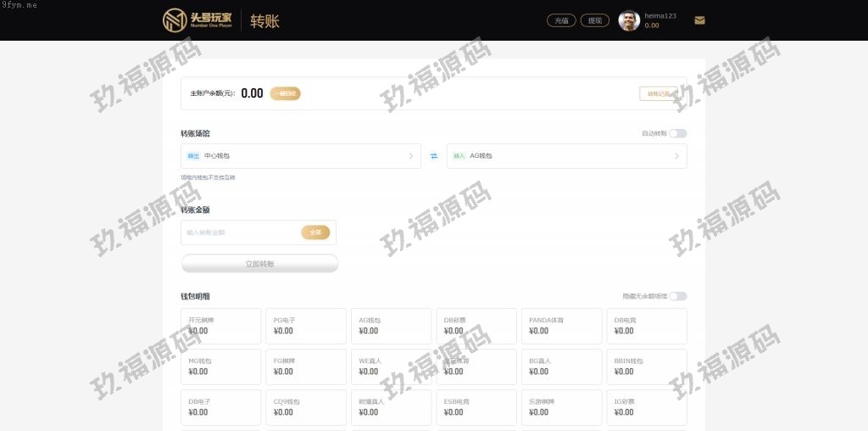
Task: Click the 头号玩家 logo icon
Action: pyautogui.click(x=175, y=20)
